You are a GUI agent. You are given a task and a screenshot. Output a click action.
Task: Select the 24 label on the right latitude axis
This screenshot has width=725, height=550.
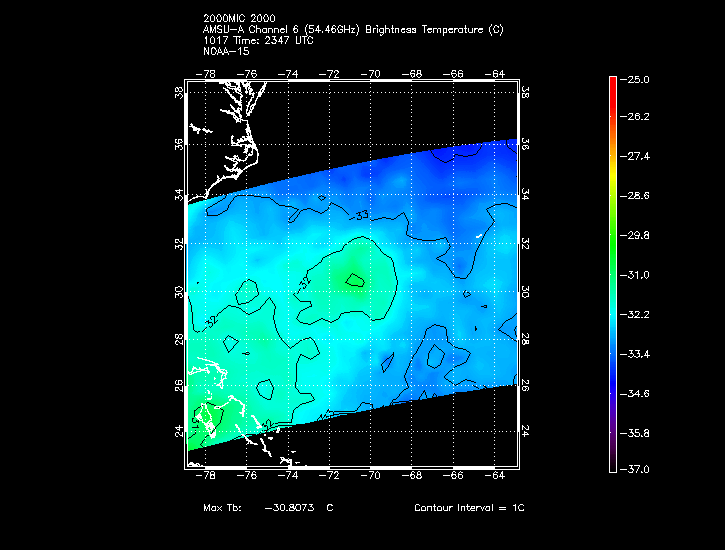525,431
